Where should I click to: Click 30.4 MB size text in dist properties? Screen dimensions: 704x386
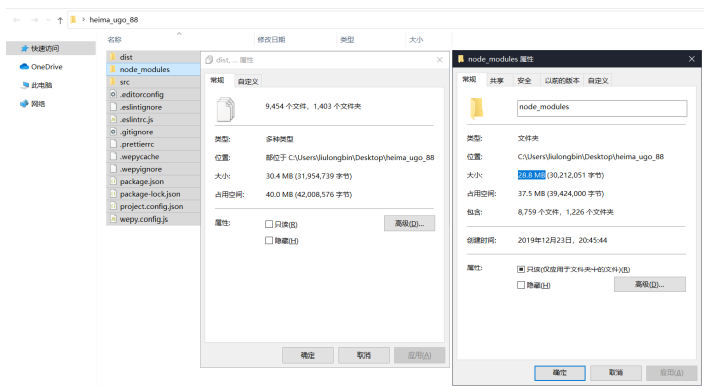pyautogui.click(x=279, y=176)
